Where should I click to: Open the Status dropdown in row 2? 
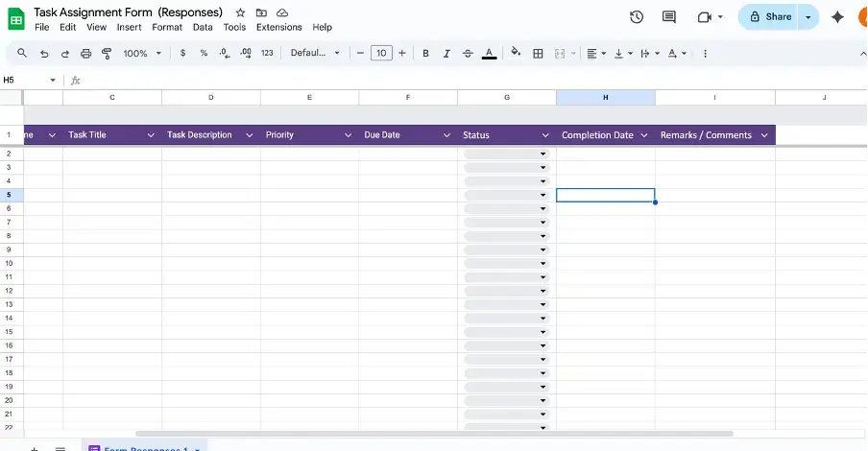click(x=542, y=154)
